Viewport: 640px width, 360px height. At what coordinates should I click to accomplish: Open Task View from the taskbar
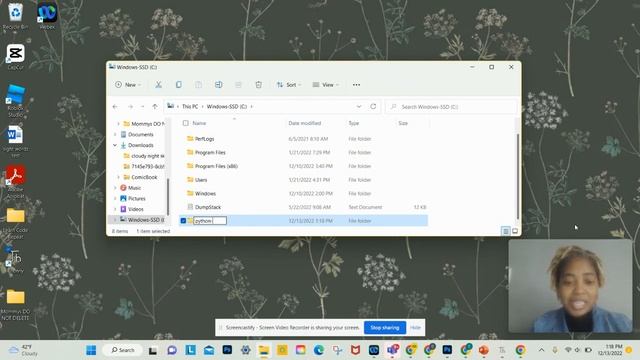tap(152, 350)
